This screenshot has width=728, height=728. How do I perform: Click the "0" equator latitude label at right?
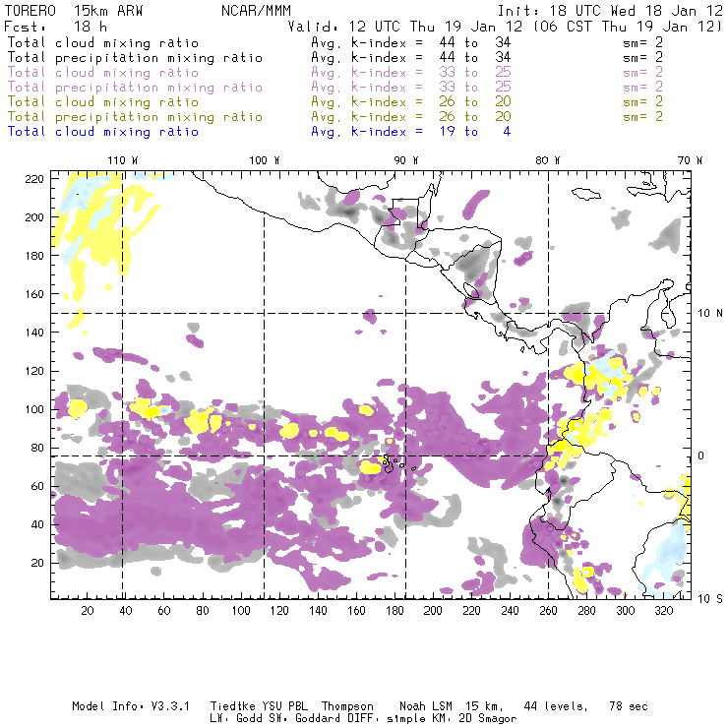pyautogui.click(x=701, y=455)
